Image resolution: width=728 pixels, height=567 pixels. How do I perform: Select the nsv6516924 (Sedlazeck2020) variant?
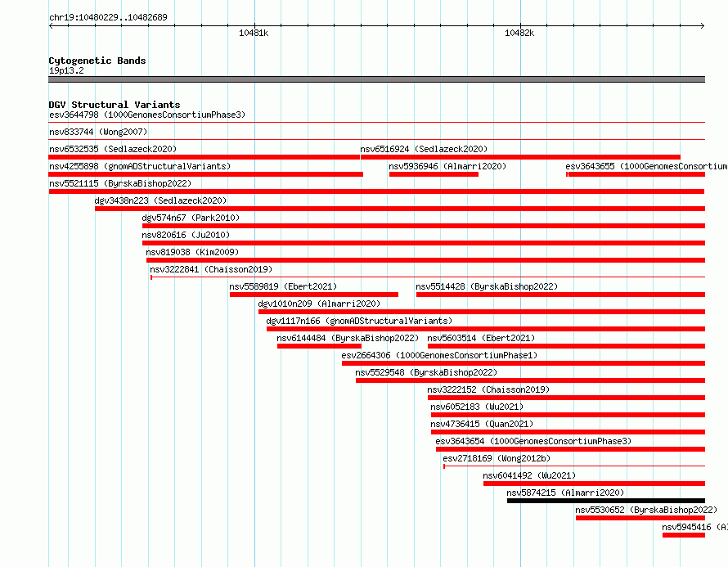(424, 149)
